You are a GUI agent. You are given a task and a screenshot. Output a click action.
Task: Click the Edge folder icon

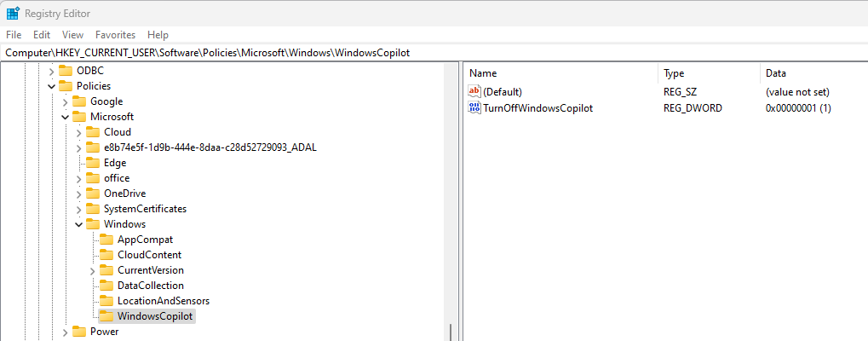tap(93, 163)
